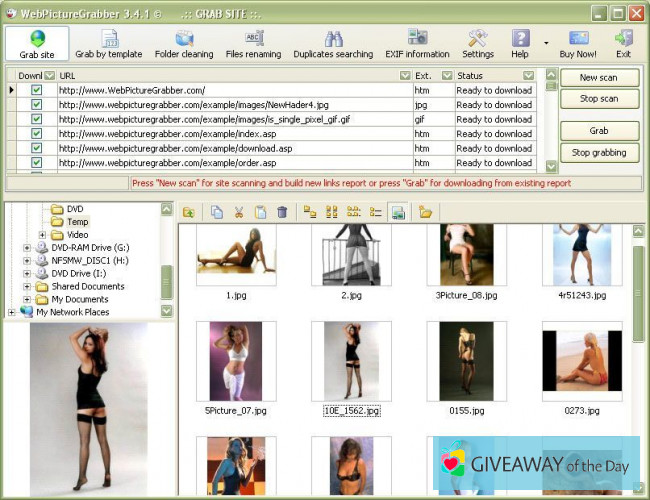Click the Stop grabbing button
This screenshot has width=650, height=500.
pos(599,153)
